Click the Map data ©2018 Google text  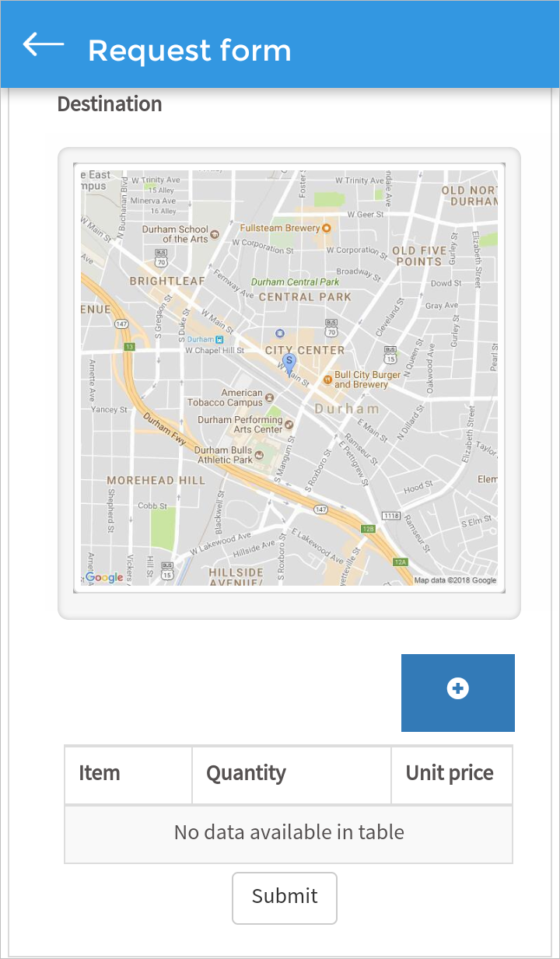pyautogui.click(x=455, y=580)
